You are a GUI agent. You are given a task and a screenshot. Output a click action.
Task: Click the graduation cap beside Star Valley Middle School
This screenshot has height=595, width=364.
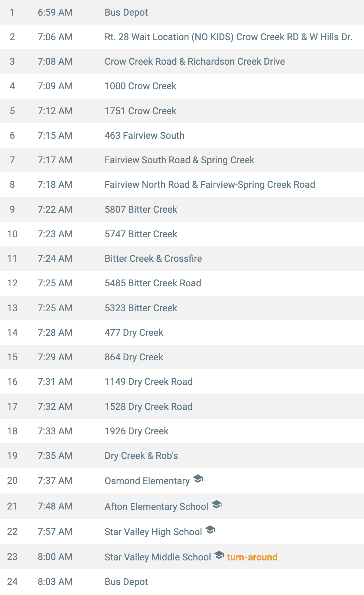pyautogui.click(x=219, y=555)
